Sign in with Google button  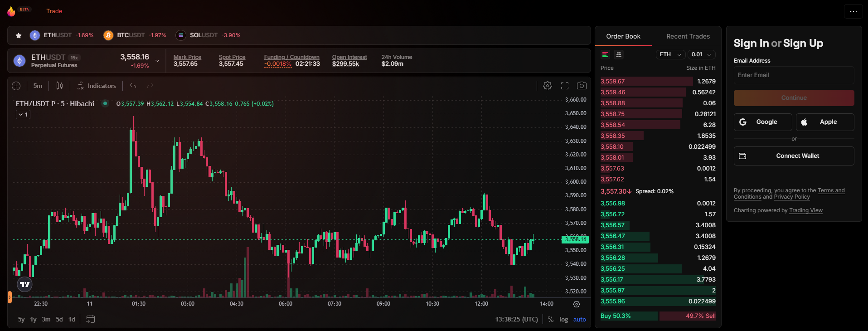(763, 122)
